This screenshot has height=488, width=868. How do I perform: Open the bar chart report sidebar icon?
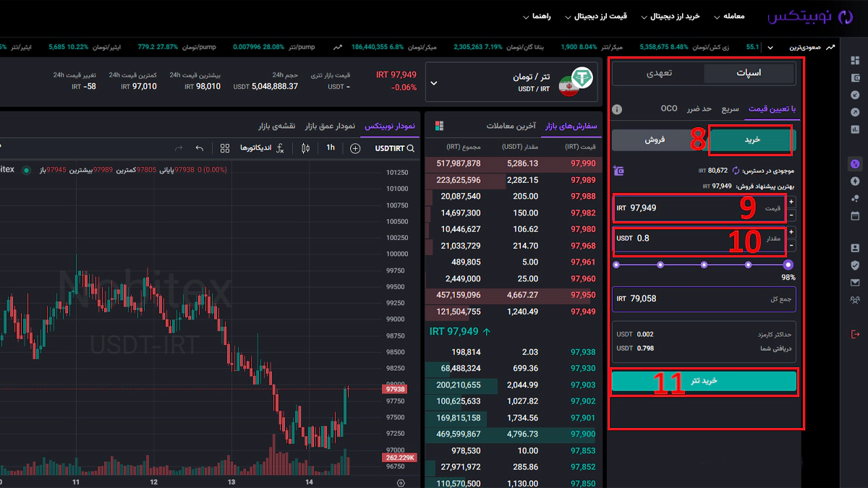[x=855, y=129]
